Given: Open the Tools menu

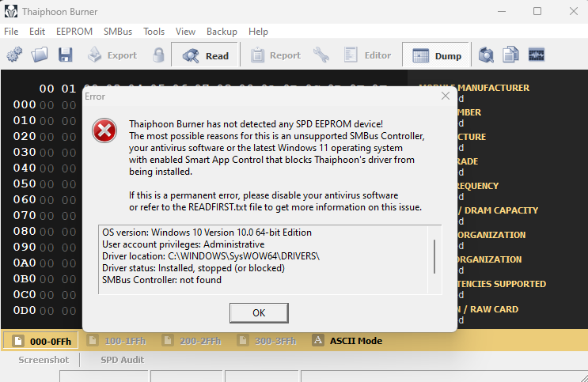Looking at the screenshot, I should pyautogui.click(x=154, y=32).
